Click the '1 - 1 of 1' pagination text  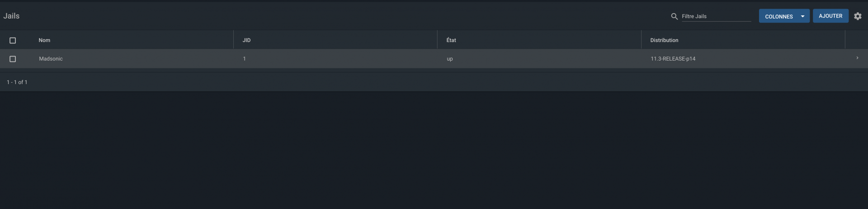point(17,82)
